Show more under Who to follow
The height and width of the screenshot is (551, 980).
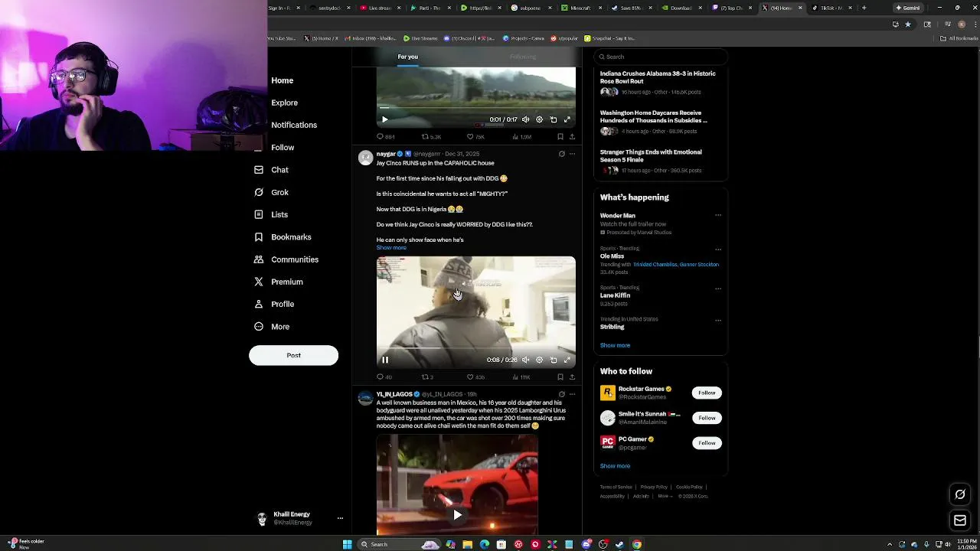[x=615, y=466]
